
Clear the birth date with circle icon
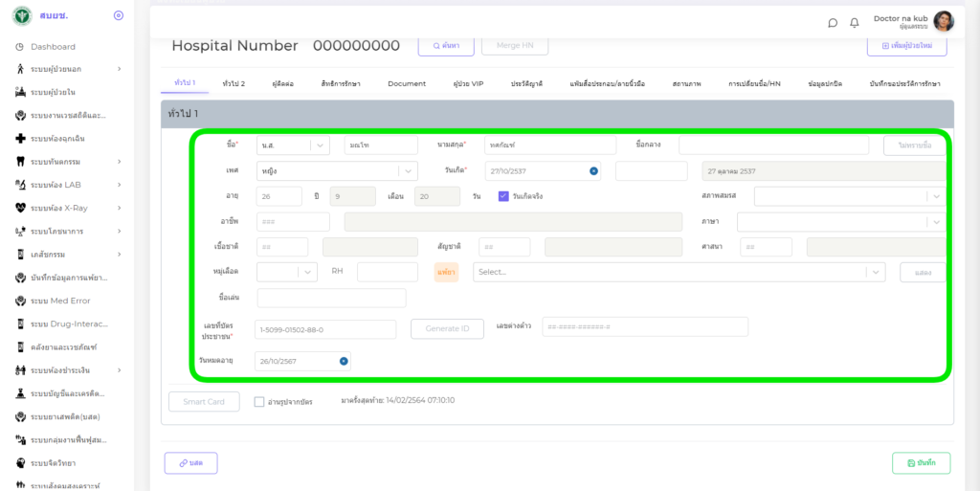point(593,171)
